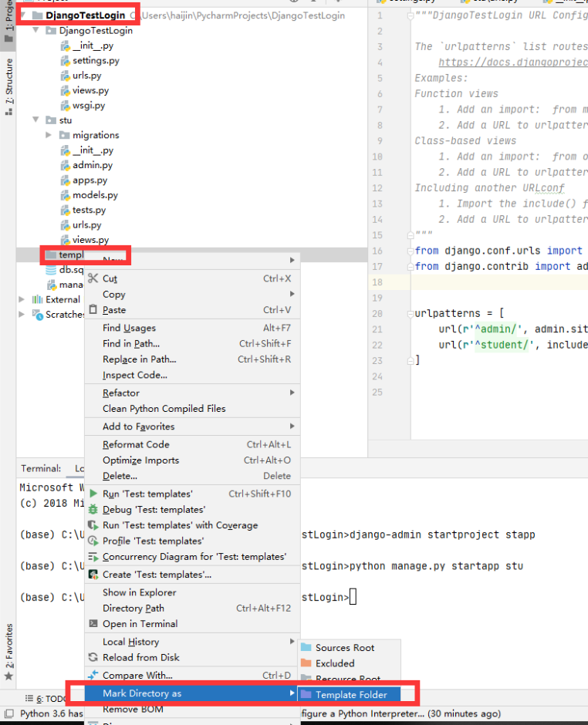Open the Mark Directory as submenu
The width and height of the screenshot is (588, 725).
coord(192,693)
